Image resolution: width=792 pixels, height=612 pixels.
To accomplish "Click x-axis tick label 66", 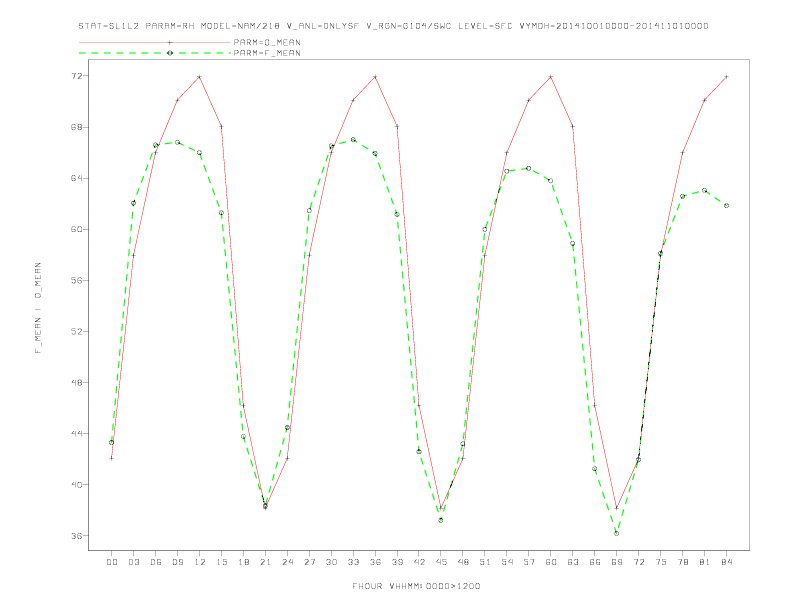I will [x=595, y=562].
